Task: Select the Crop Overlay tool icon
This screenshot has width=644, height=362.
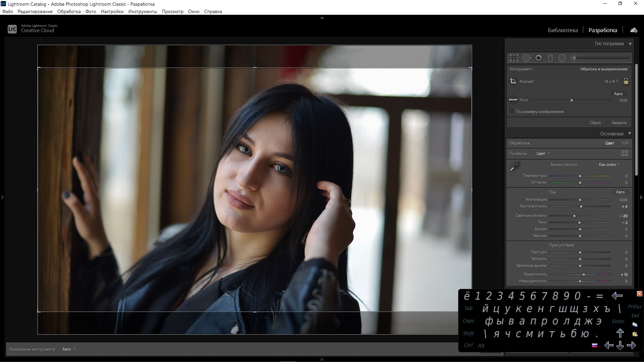Action: tap(514, 58)
